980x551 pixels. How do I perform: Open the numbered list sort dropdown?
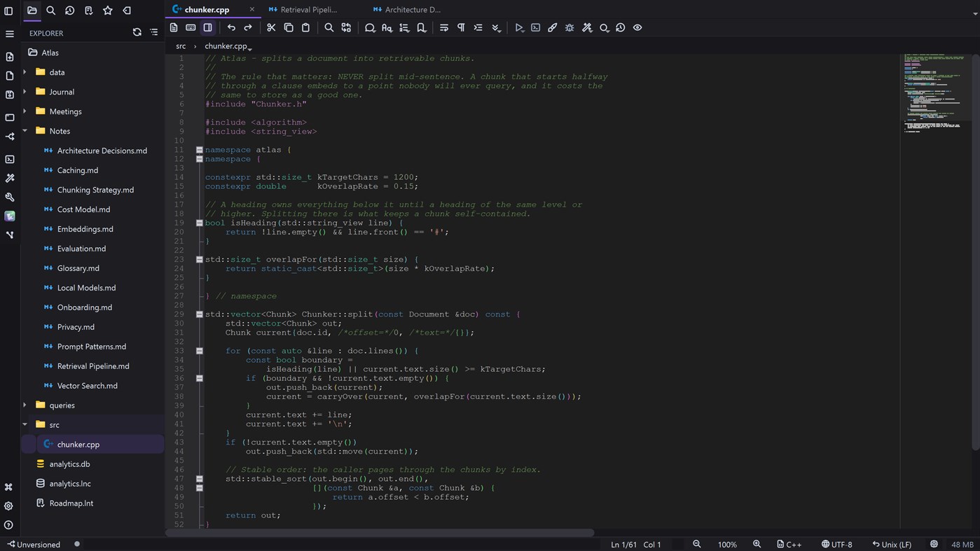[404, 28]
